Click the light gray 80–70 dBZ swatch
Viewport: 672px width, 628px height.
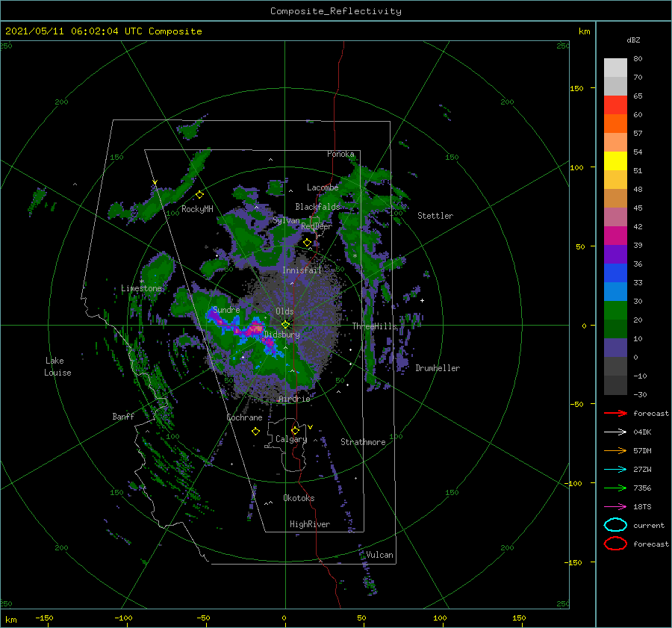[615, 68]
